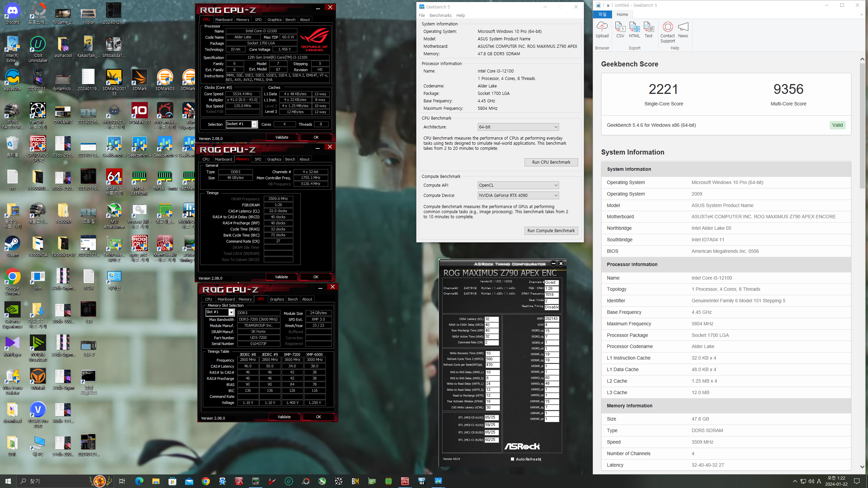The image size is (868, 488).
Task: Open Benchmarks menu in Geekbench 5
Action: [440, 16]
